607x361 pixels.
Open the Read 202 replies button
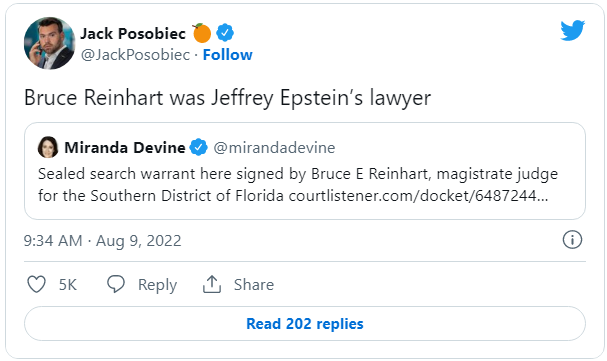[305, 323]
